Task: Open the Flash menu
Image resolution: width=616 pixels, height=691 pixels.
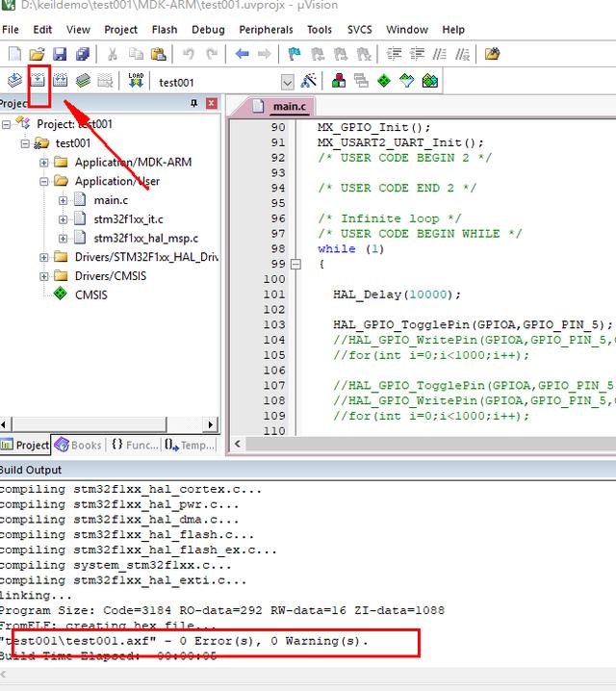Action: (x=165, y=30)
